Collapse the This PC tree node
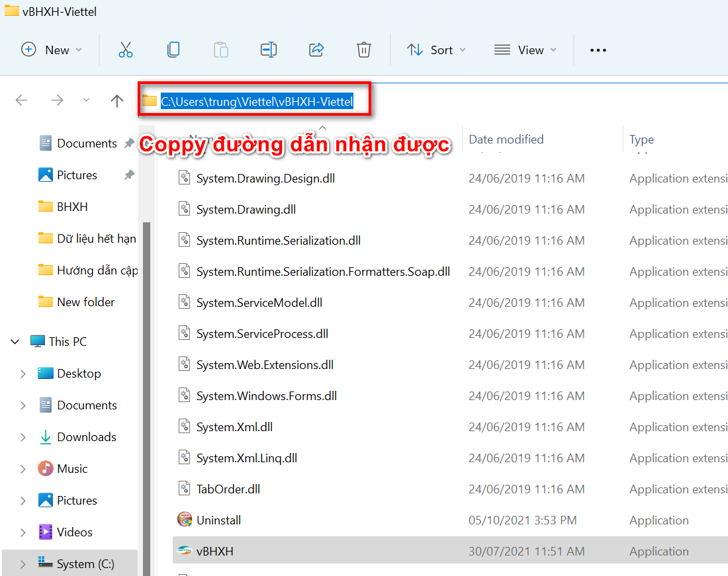This screenshot has height=576, width=728. (x=15, y=342)
